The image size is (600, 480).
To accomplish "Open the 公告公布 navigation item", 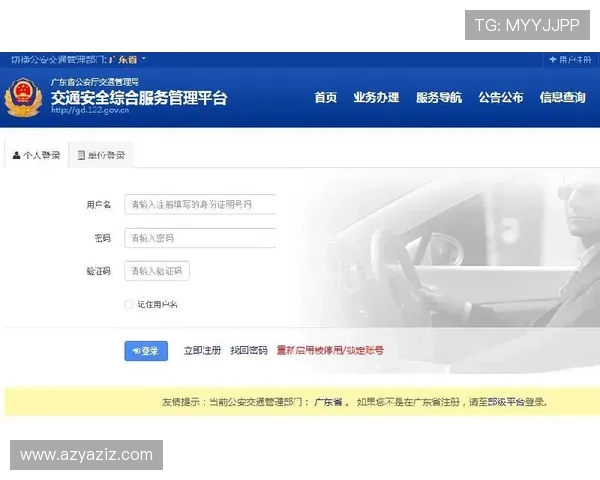I will coord(501,98).
